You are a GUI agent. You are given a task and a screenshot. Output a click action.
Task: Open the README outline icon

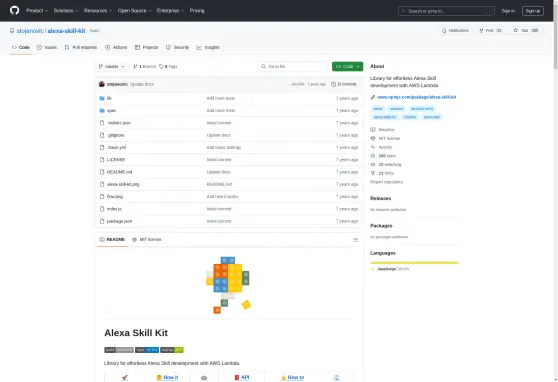coord(355,240)
